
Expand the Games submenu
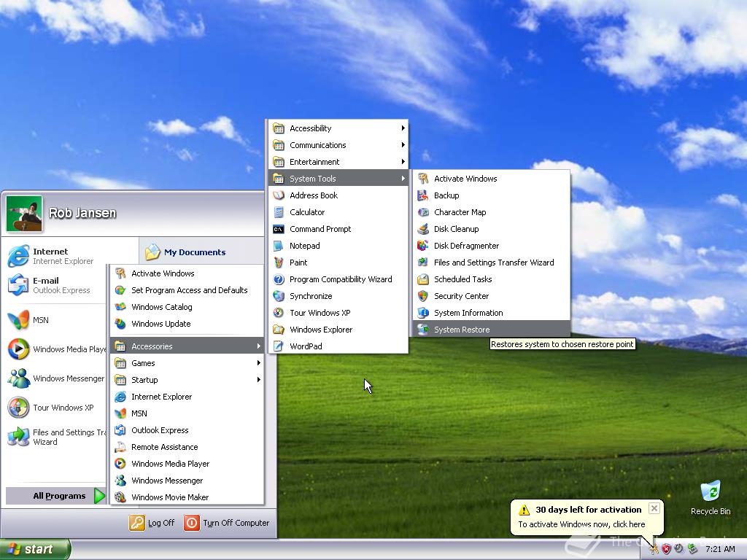pyautogui.click(x=187, y=363)
